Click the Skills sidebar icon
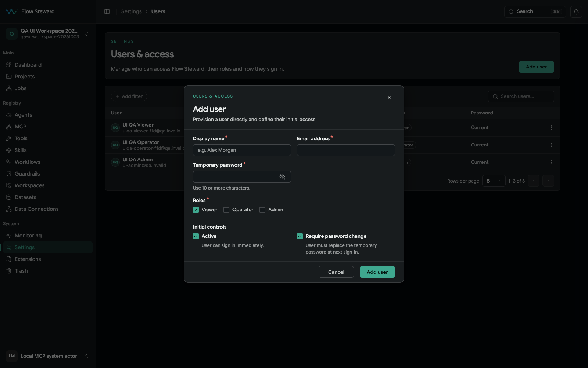 coord(9,150)
